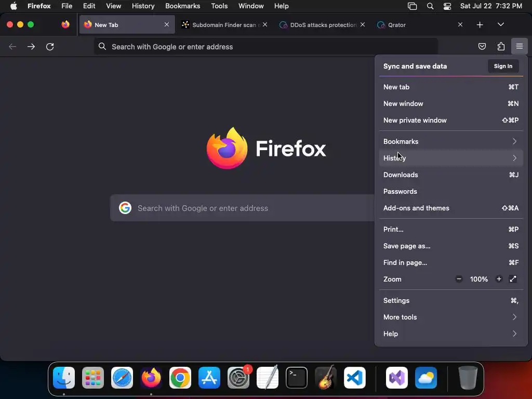Open the View menu in menu bar
The height and width of the screenshot is (399, 532).
113,6
